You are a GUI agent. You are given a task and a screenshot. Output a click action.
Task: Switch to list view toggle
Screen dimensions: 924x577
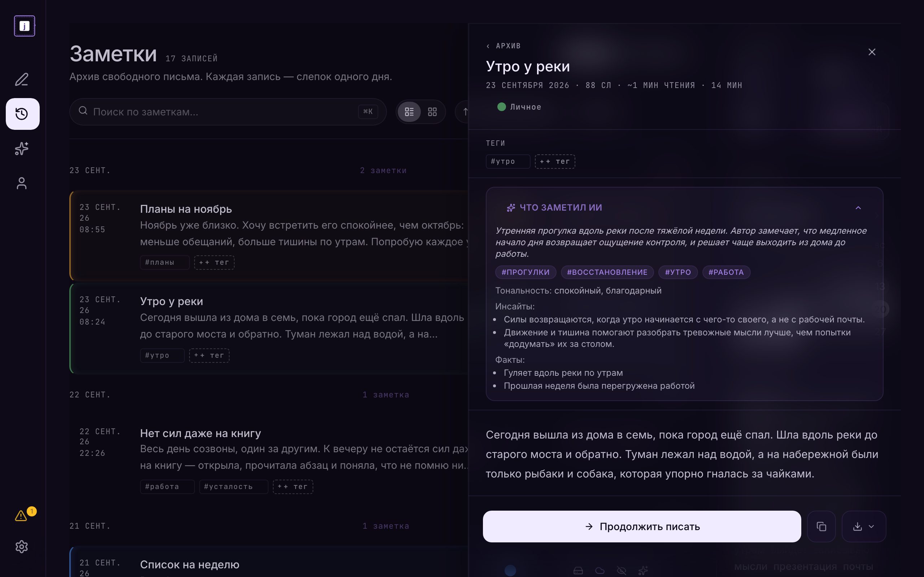click(409, 112)
